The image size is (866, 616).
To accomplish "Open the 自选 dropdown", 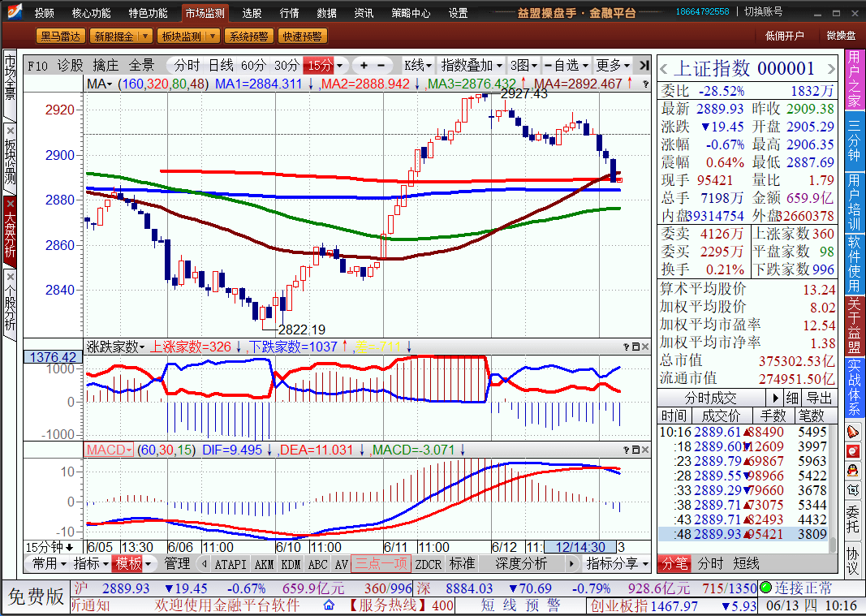I will [x=566, y=66].
